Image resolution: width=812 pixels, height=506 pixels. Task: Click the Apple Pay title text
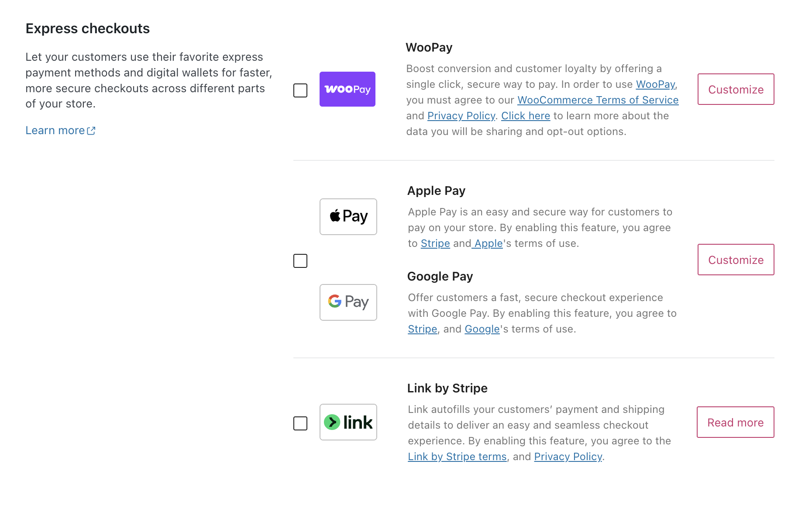436,191
